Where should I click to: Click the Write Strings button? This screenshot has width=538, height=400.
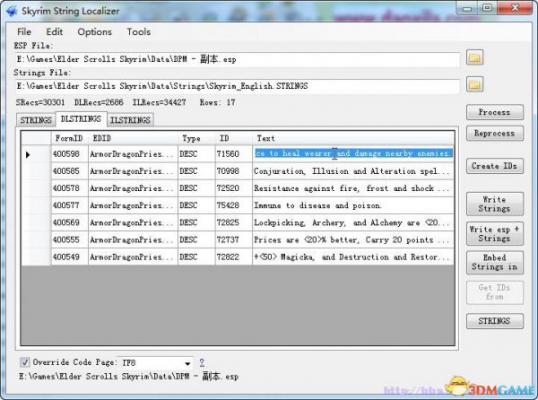click(x=494, y=204)
